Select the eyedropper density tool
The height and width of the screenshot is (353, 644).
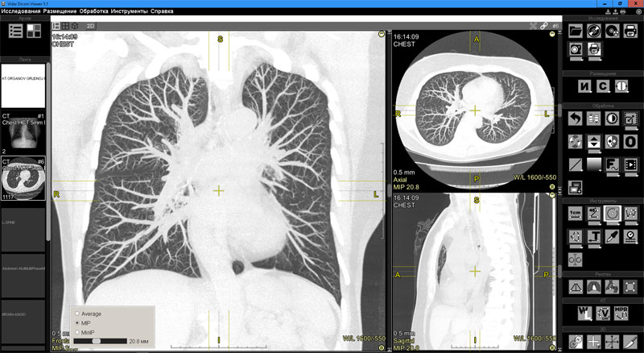(x=612, y=237)
